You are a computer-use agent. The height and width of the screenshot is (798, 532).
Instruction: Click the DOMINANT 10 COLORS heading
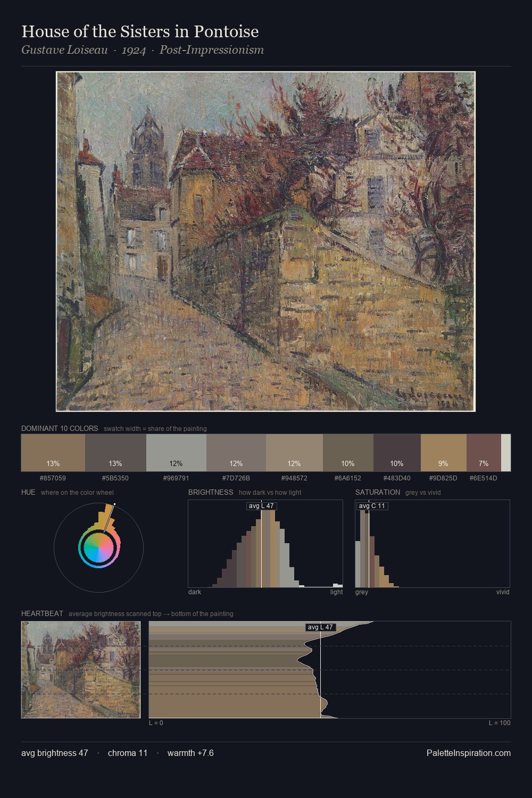point(60,428)
